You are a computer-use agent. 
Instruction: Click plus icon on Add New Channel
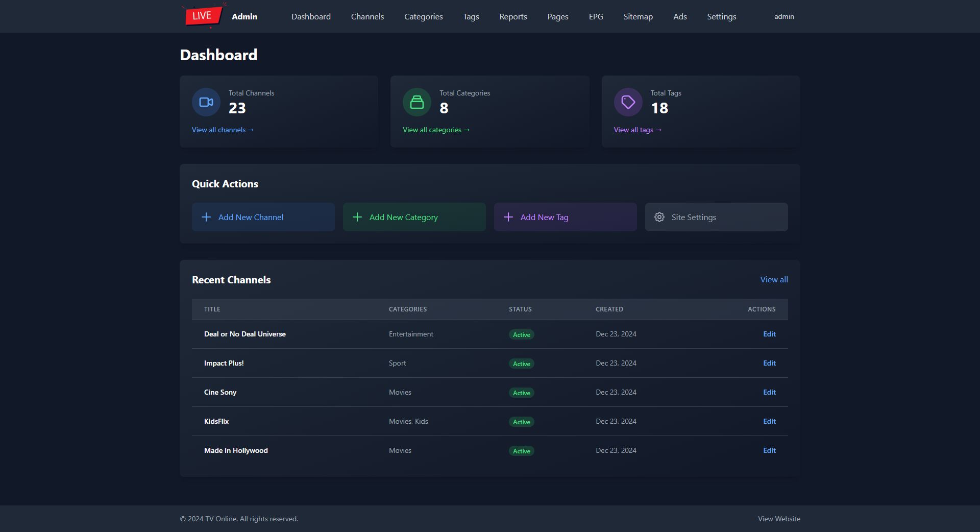pos(206,217)
